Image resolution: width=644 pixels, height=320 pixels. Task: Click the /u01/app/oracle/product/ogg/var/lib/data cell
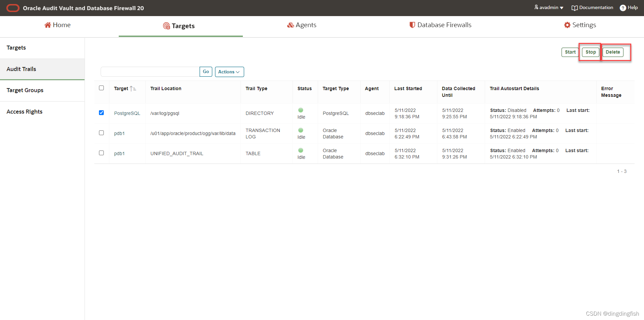pos(193,133)
